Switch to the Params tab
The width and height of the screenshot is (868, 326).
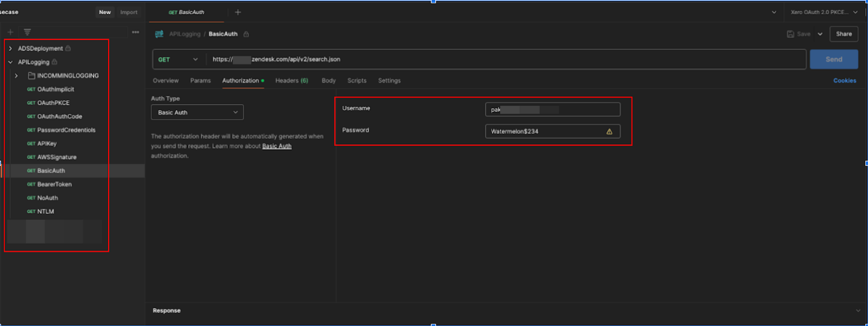201,81
